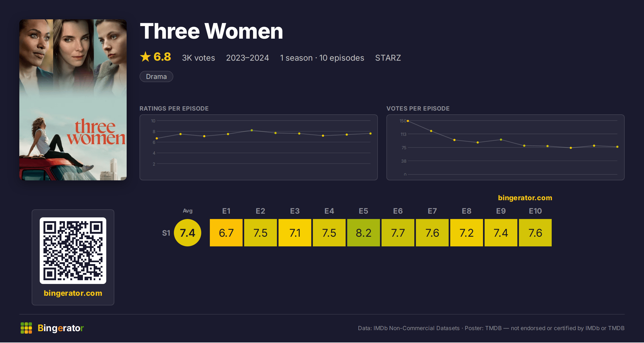This screenshot has height=343, width=644.
Task: Click the E6 column header
Action: pyautogui.click(x=398, y=211)
